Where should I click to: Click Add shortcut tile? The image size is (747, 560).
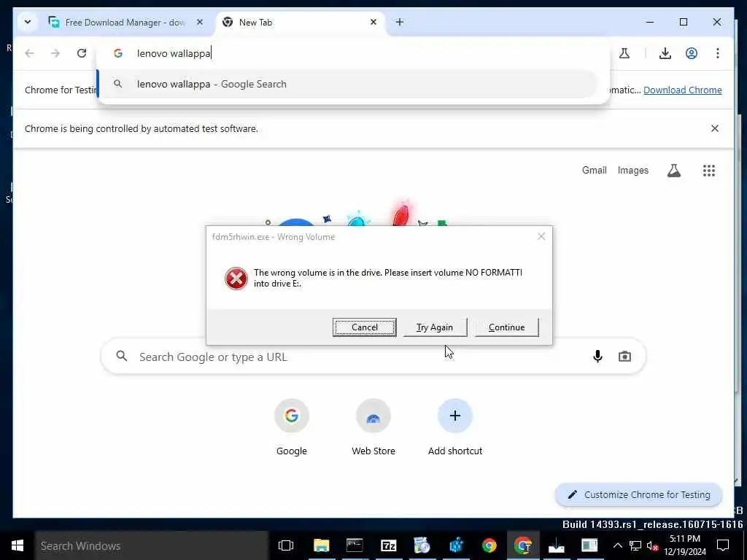(455, 427)
